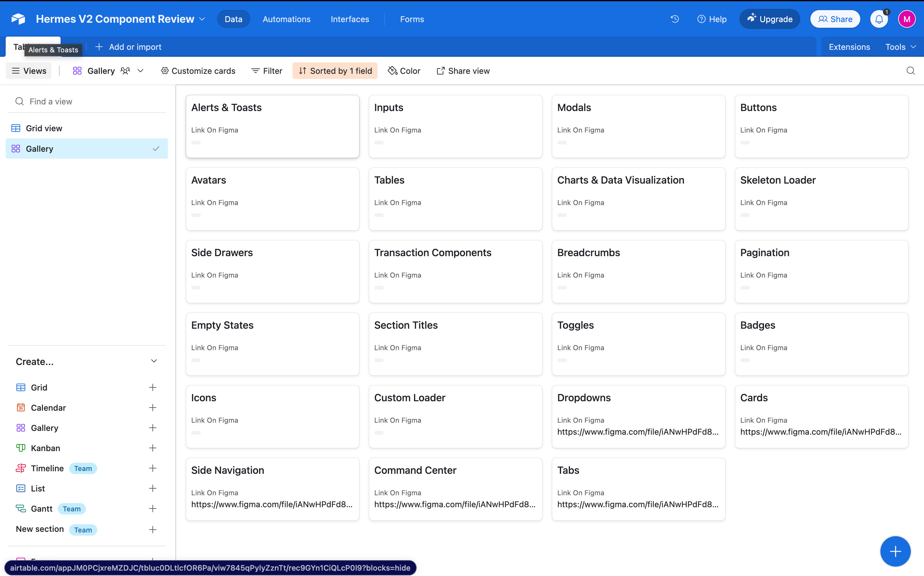Toggle the Views sidebar
Viewport: 924px width, 576px height.
29,71
